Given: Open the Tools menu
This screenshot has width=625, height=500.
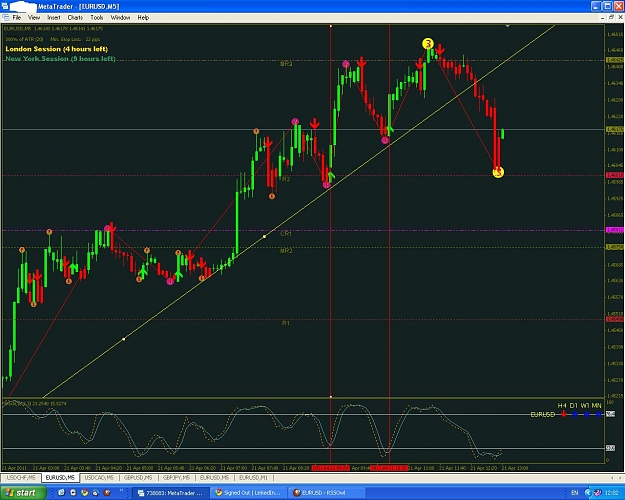Looking at the screenshot, I should [97, 18].
